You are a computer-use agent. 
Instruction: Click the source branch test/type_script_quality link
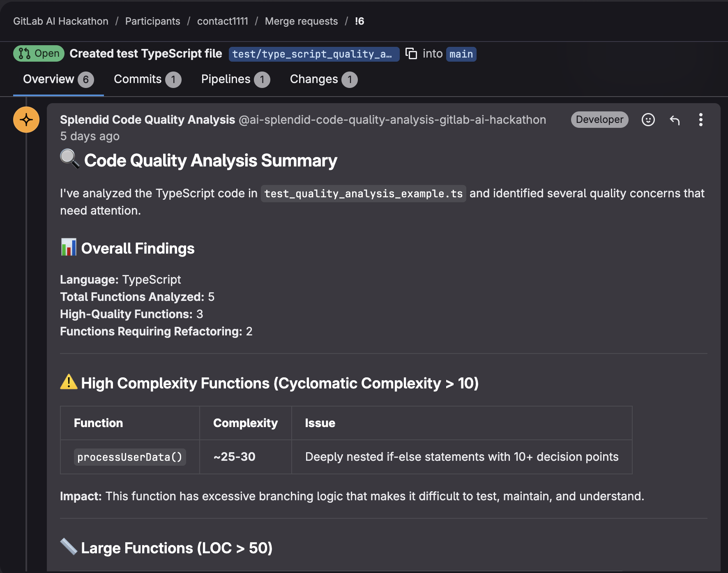pyautogui.click(x=313, y=54)
